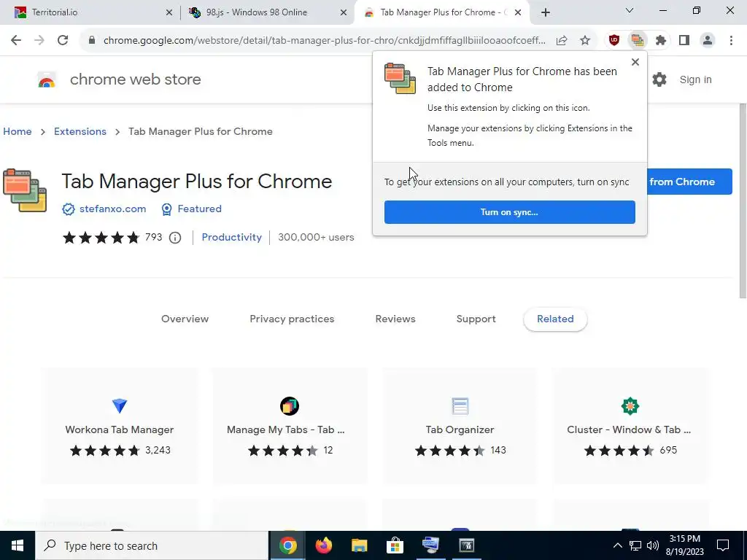Open Chrome three-dot menu
This screenshot has width=747, height=560.
click(x=731, y=41)
